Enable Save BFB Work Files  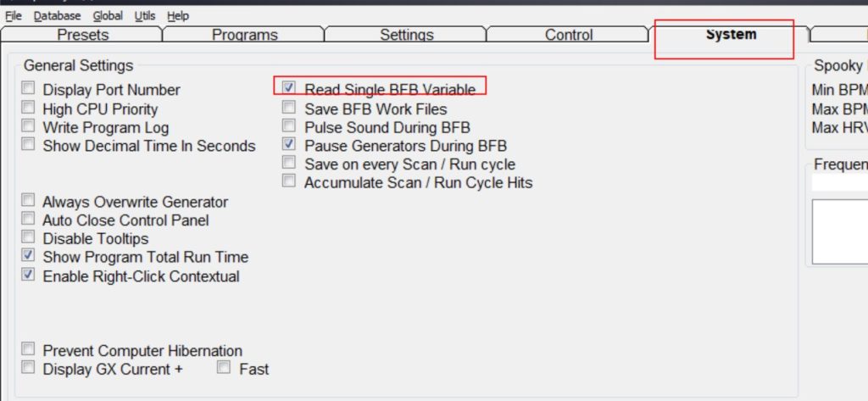pos(290,108)
